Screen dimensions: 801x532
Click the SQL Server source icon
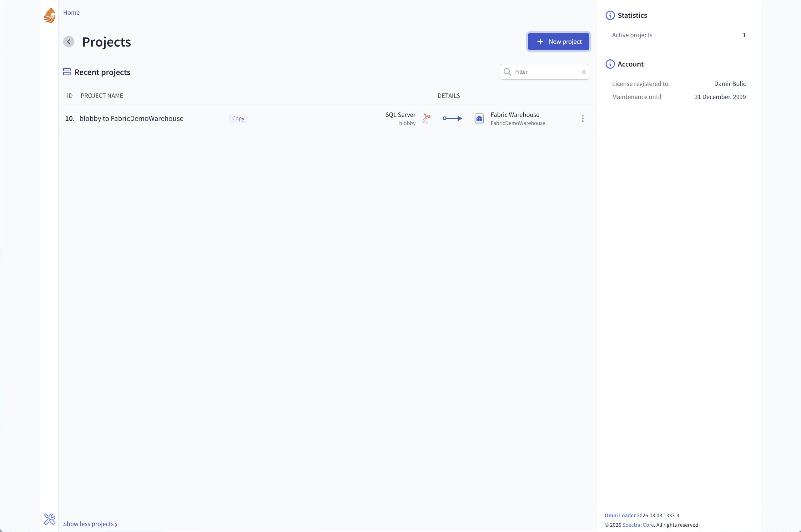pyautogui.click(x=426, y=118)
